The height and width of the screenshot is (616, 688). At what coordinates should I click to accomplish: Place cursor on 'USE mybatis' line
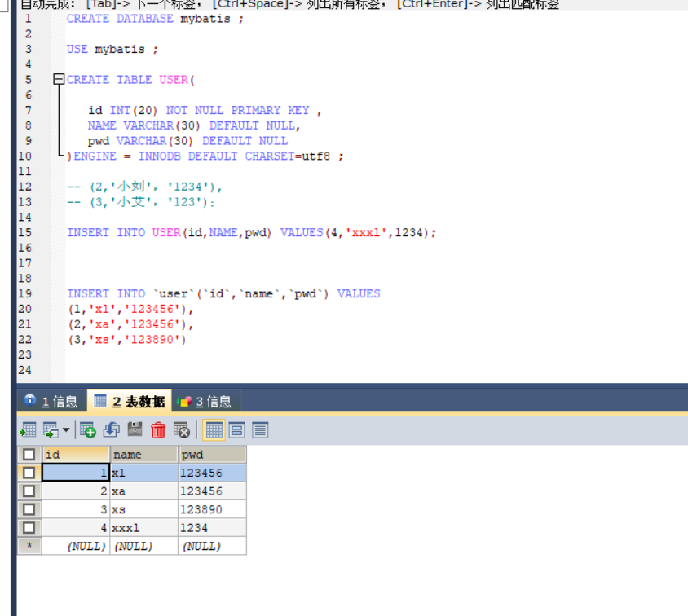tap(112, 49)
